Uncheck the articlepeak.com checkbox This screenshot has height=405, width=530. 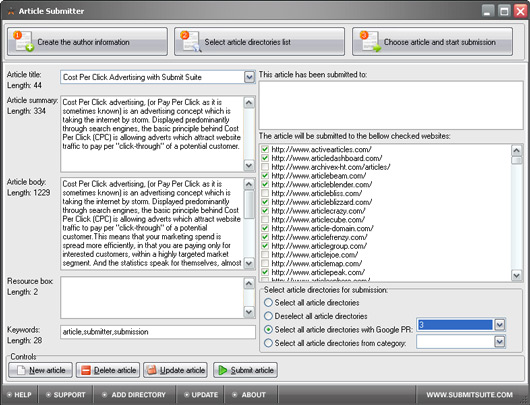[x=265, y=272]
